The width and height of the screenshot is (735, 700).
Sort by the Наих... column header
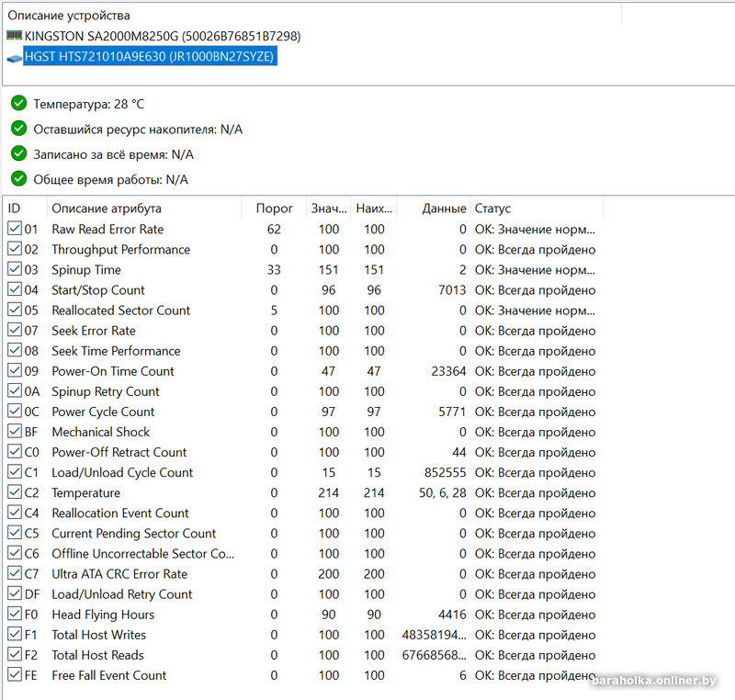[x=374, y=208]
